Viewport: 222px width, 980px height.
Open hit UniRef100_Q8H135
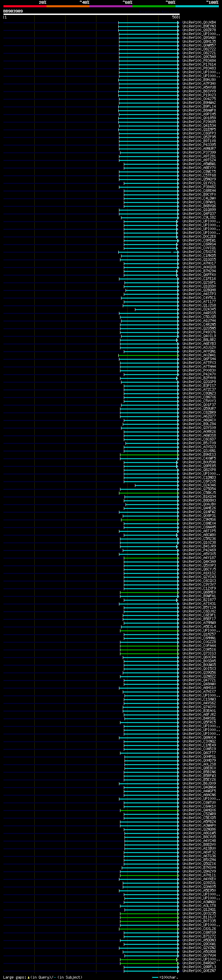click(199, 41)
